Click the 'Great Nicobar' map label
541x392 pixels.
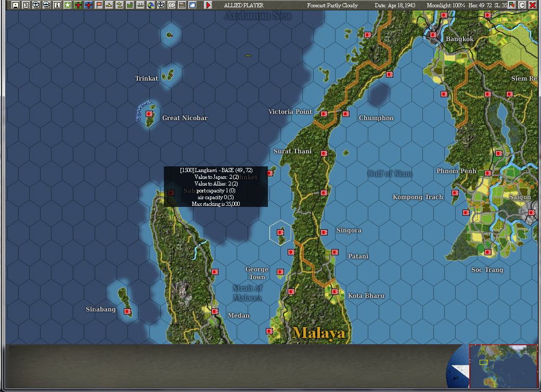pyautogui.click(x=185, y=118)
